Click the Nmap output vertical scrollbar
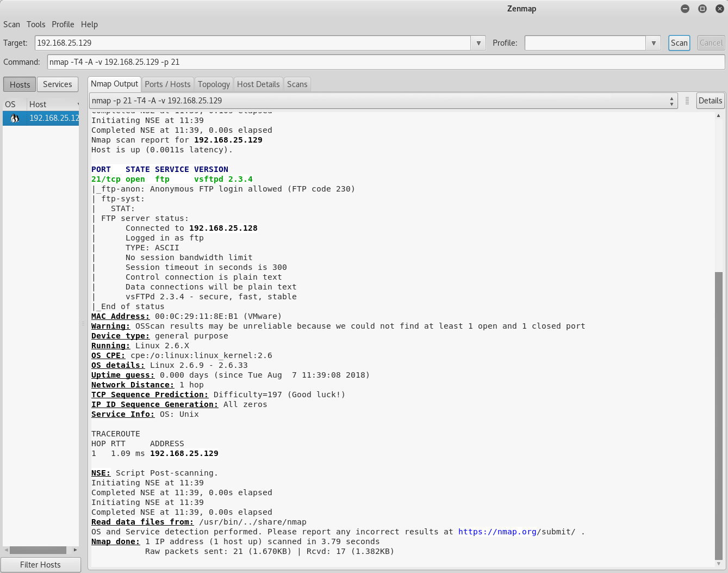728x573 pixels. coord(719,415)
